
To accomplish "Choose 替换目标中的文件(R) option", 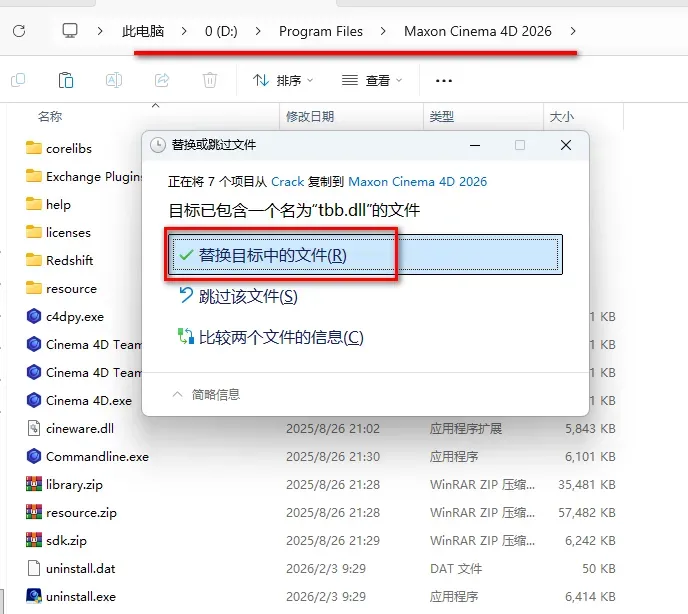I will click(x=365, y=255).
